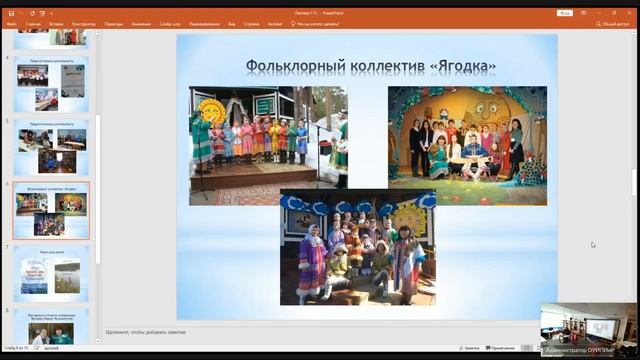
Task: Click the Save icon in quick access toolbar
Action: tap(11, 13)
